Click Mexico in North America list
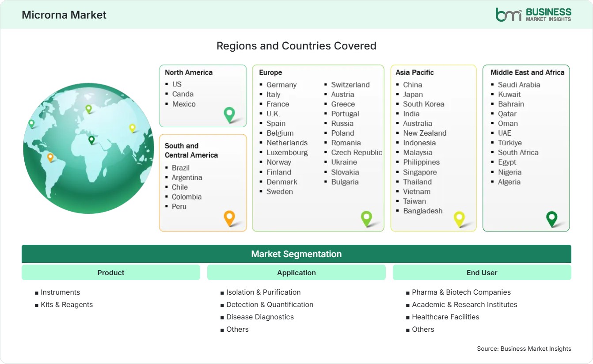This screenshot has height=364, width=593. tap(184, 104)
